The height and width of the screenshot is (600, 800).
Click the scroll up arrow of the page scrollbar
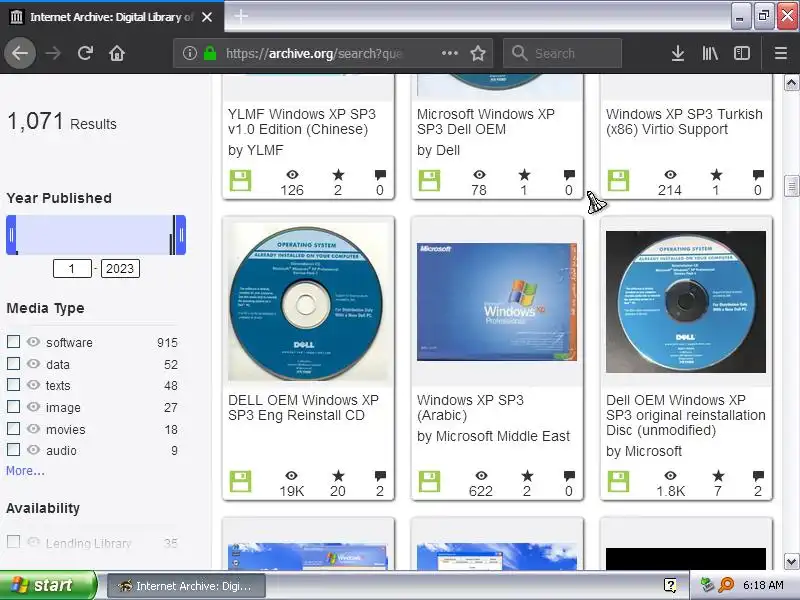pos(791,83)
